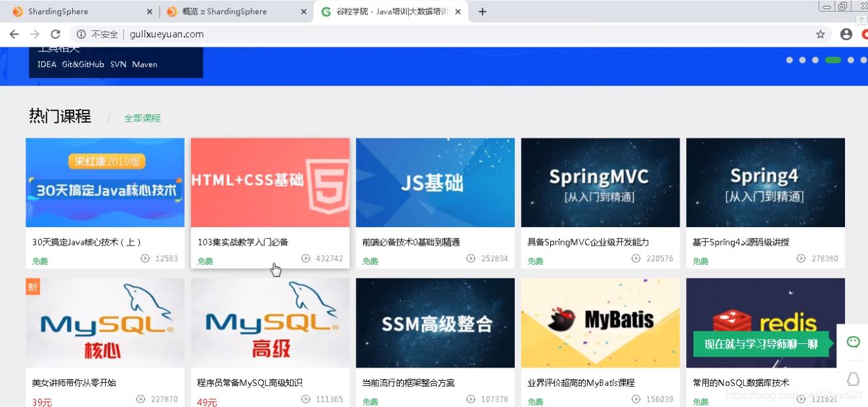Go back using the browser back arrow
The image size is (868, 407).
pos(14,34)
